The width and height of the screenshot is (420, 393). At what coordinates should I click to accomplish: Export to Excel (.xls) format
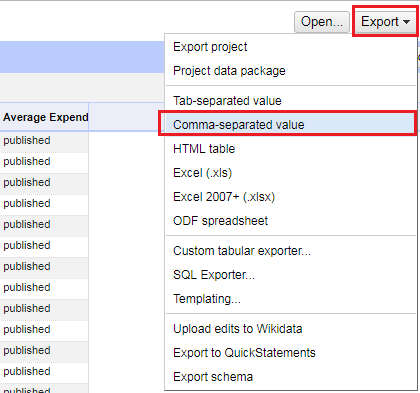pos(290,173)
